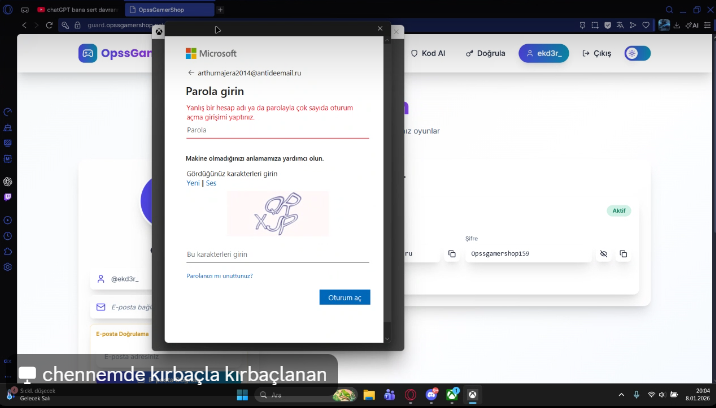Screen dimensions: 716x408
Task: Open the Doğrula menu item
Action: point(485,53)
